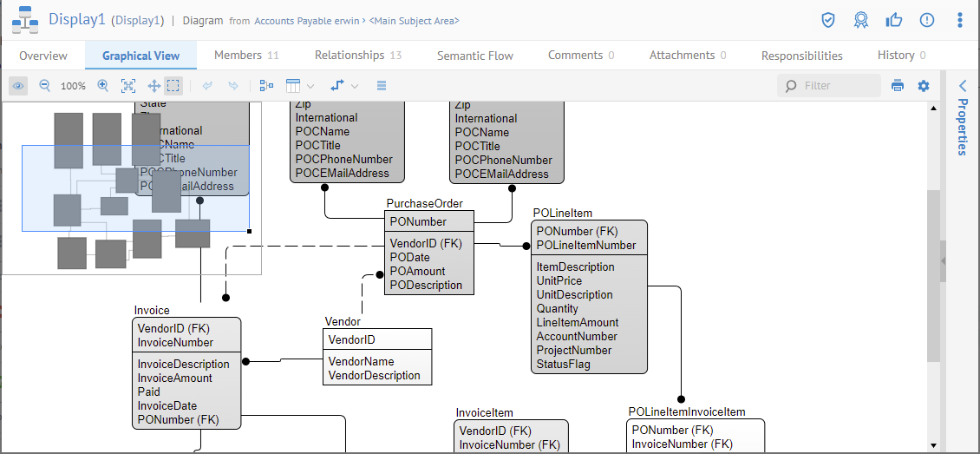
Task: Click the zoom in magnifier icon
Action: 103,86
